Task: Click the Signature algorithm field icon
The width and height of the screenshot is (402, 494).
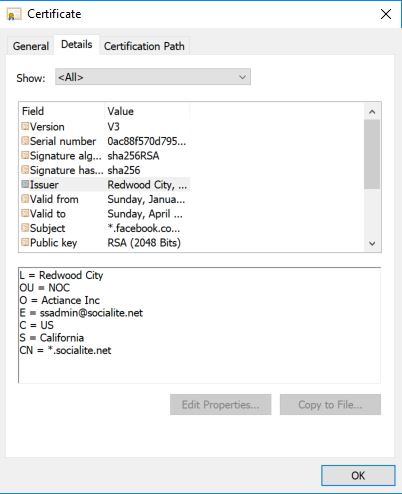Action: pyautogui.click(x=25, y=155)
